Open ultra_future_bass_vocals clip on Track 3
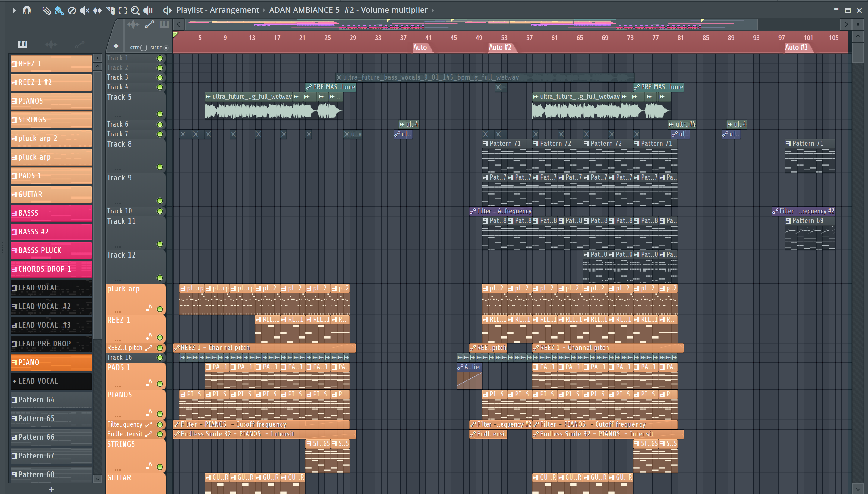 point(485,77)
